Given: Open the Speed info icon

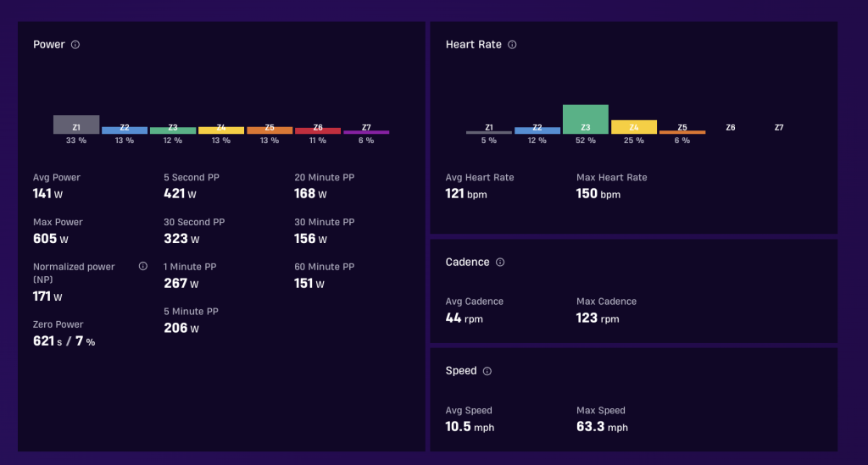Looking at the screenshot, I should pyautogui.click(x=487, y=371).
